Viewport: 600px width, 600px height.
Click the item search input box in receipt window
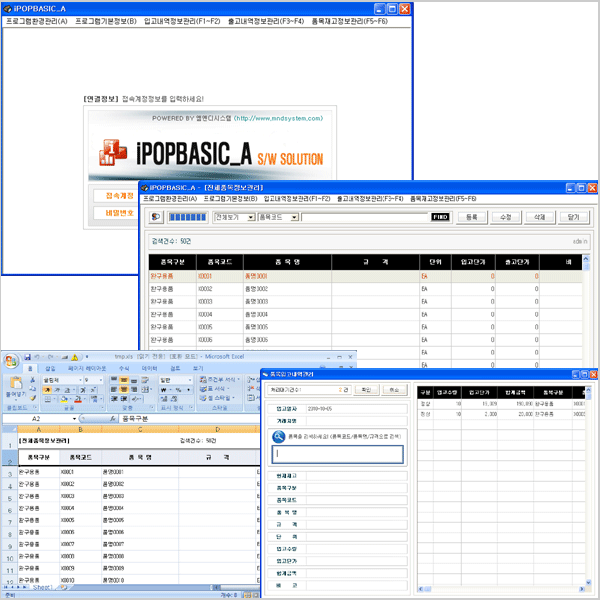(x=337, y=454)
